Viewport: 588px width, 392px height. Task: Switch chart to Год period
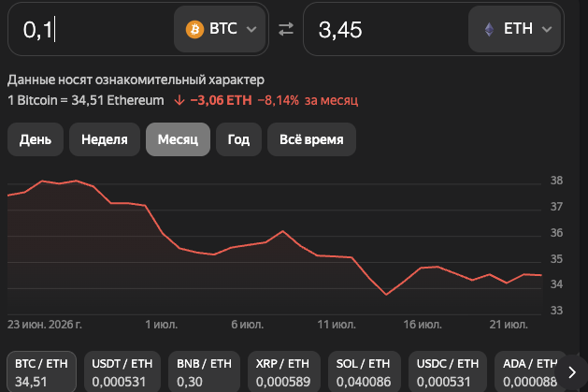(238, 139)
